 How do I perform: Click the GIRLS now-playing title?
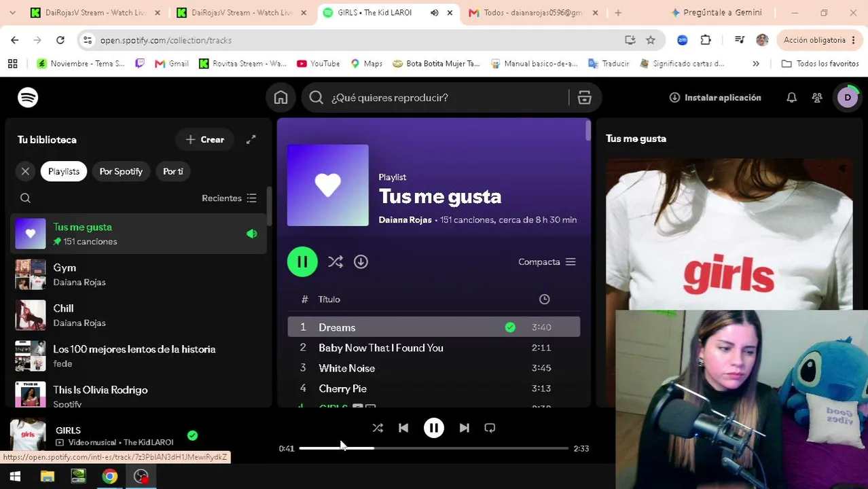pyautogui.click(x=68, y=431)
